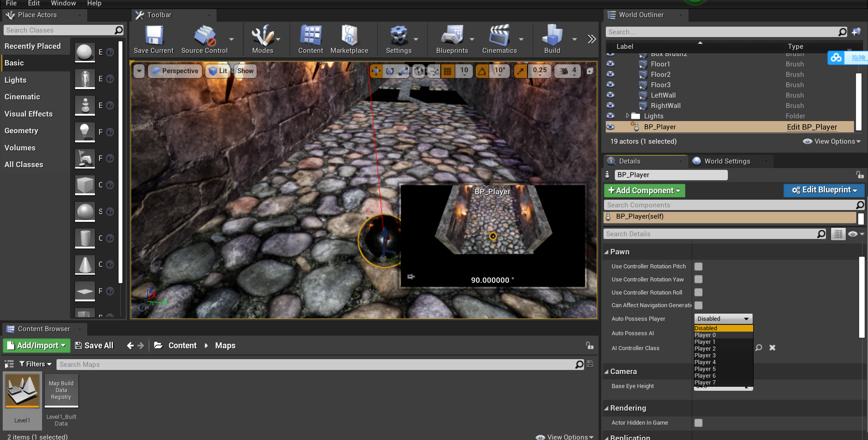This screenshot has width=868, height=440.
Task: Open the viewport options dropdown arrow
Action: (139, 71)
